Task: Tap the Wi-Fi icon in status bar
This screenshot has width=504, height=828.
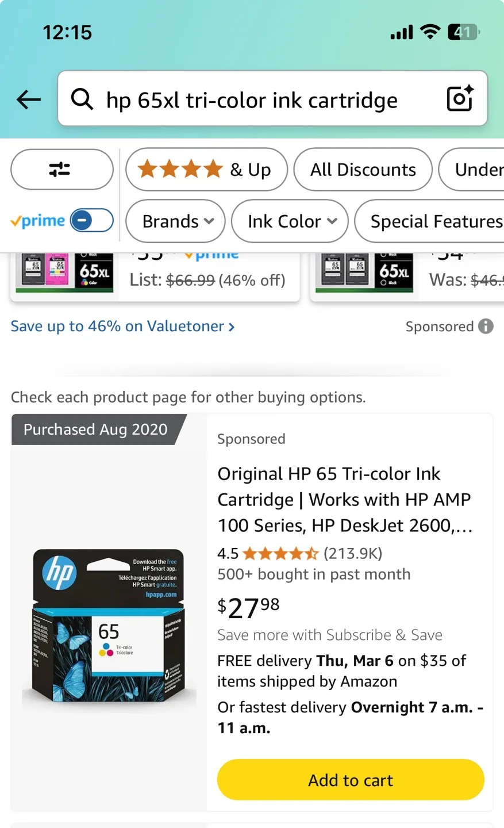Action: tap(430, 32)
